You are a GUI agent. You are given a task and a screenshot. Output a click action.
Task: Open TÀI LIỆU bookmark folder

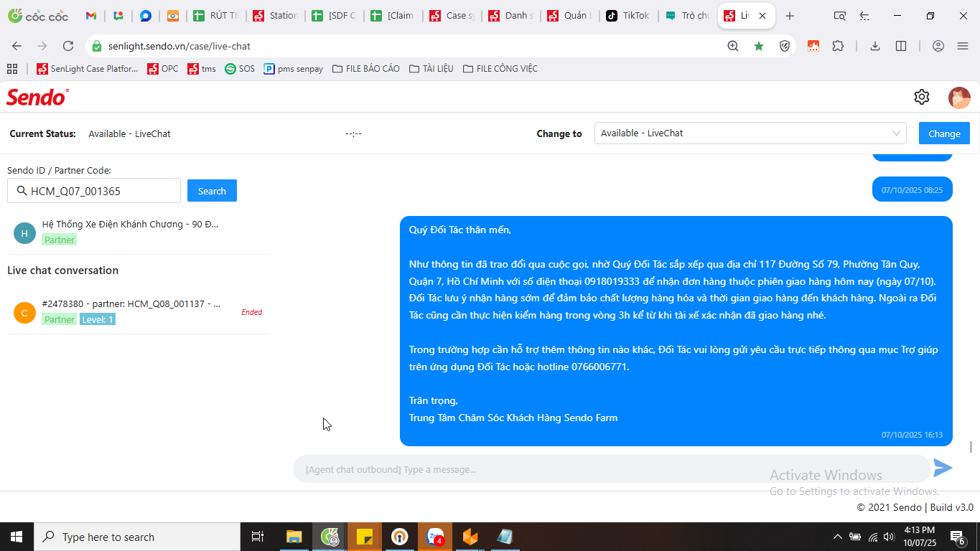[431, 69]
